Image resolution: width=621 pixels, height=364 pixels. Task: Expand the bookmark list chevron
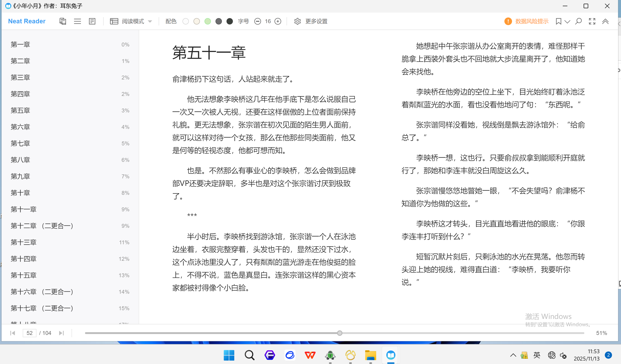click(x=567, y=22)
